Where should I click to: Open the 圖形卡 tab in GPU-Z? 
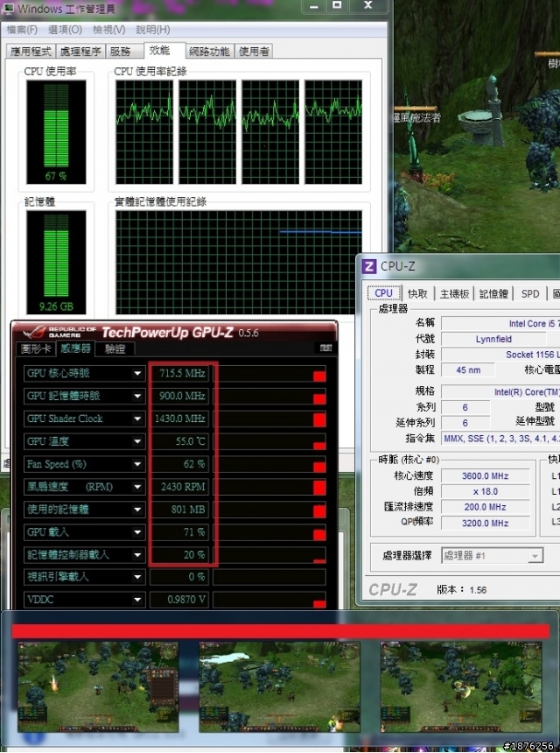click(x=36, y=348)
